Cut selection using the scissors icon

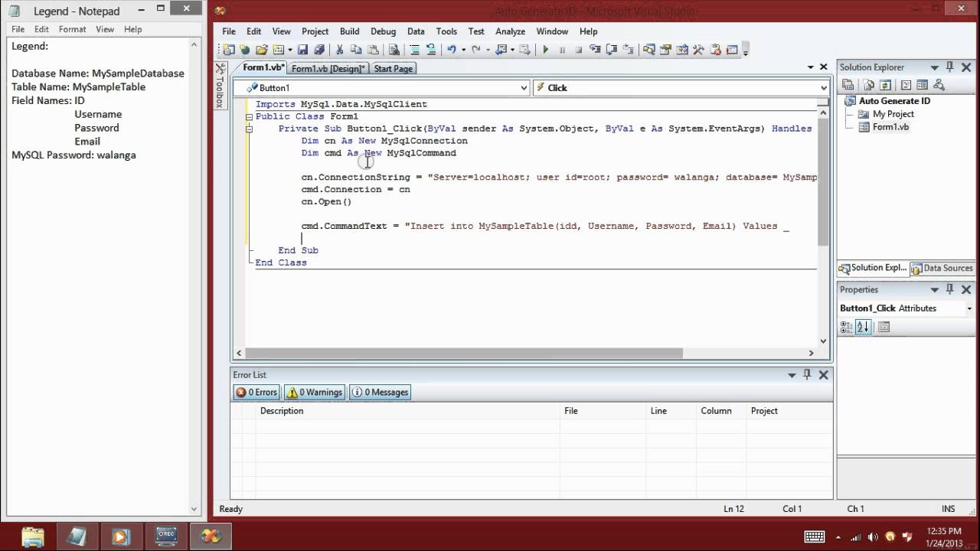point(339,50)
